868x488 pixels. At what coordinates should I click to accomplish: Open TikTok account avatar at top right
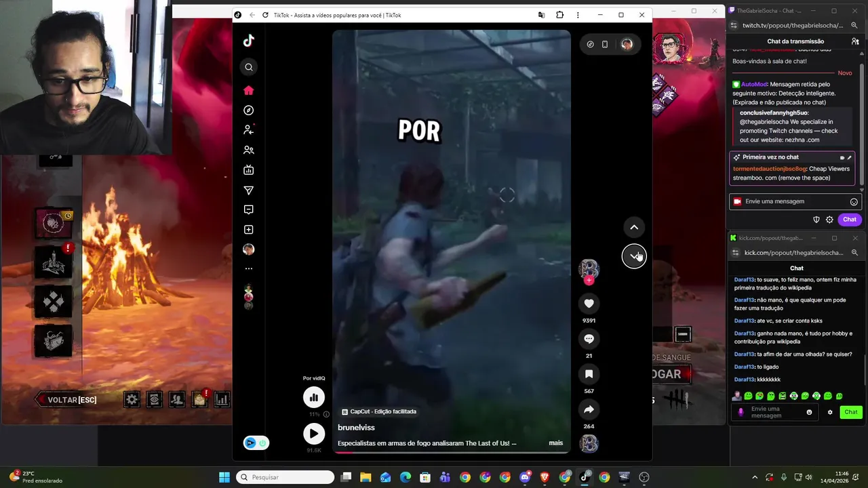pyautogui.click(x=627, y=44)
